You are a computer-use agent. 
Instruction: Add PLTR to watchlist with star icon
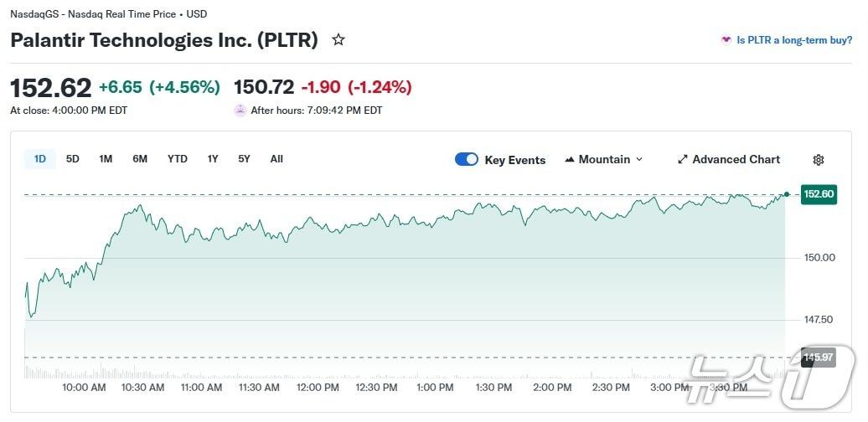[x=338, y=39]
